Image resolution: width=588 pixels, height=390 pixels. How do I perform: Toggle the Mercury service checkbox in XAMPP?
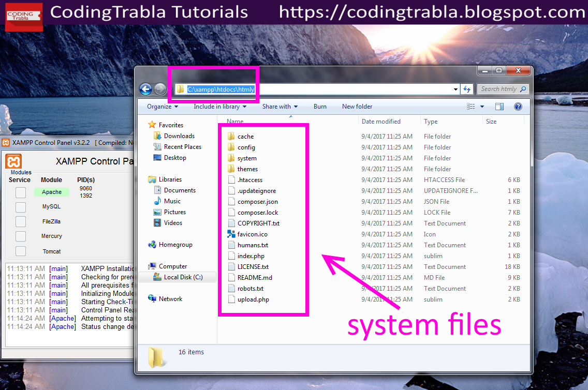(x=21, y=236)
